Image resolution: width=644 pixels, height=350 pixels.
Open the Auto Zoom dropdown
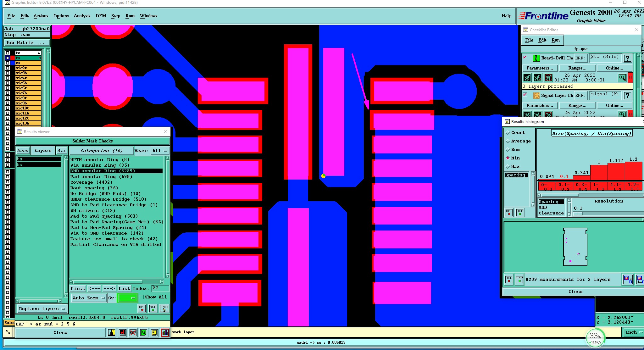89,298
